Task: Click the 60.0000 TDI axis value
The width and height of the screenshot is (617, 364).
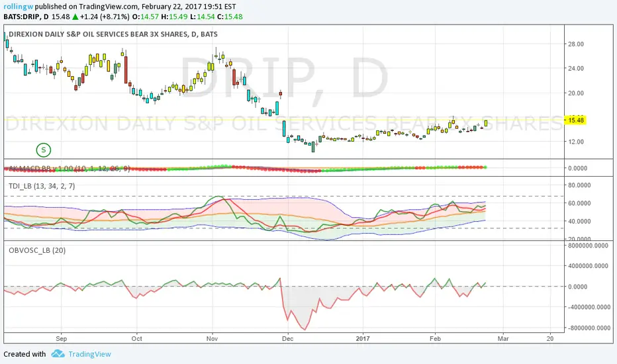Action: tap(579, 203)
